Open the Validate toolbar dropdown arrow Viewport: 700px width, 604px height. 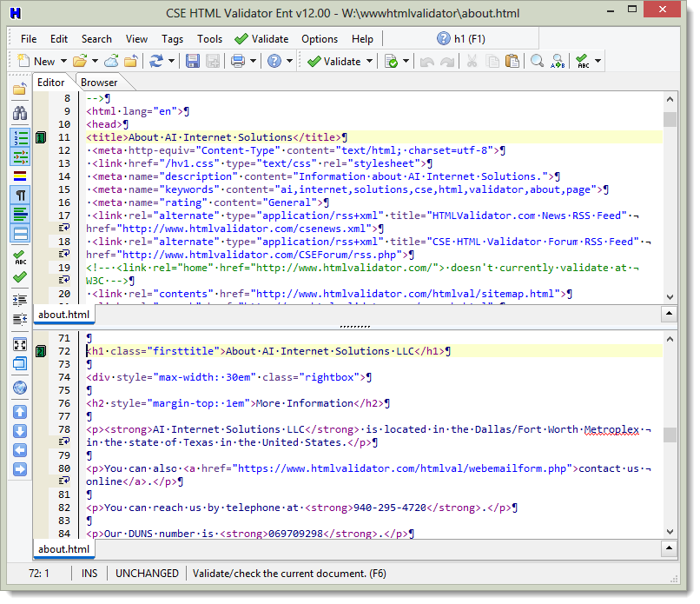tap(370, 61)
